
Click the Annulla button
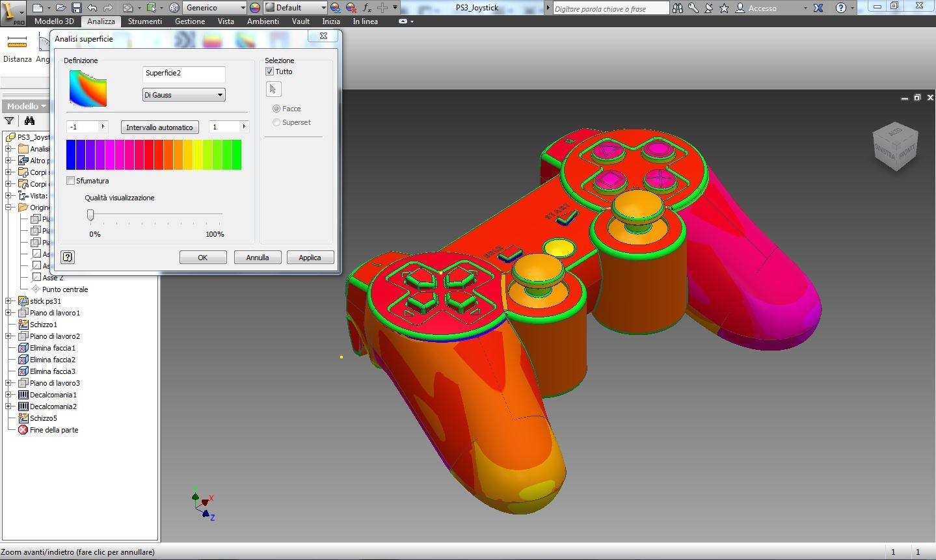click(x=258, y=258)
